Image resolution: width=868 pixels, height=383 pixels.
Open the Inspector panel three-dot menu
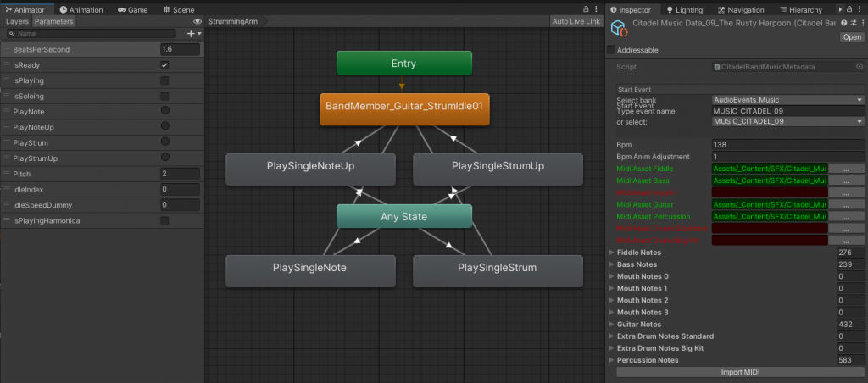(x=861, y=9)
